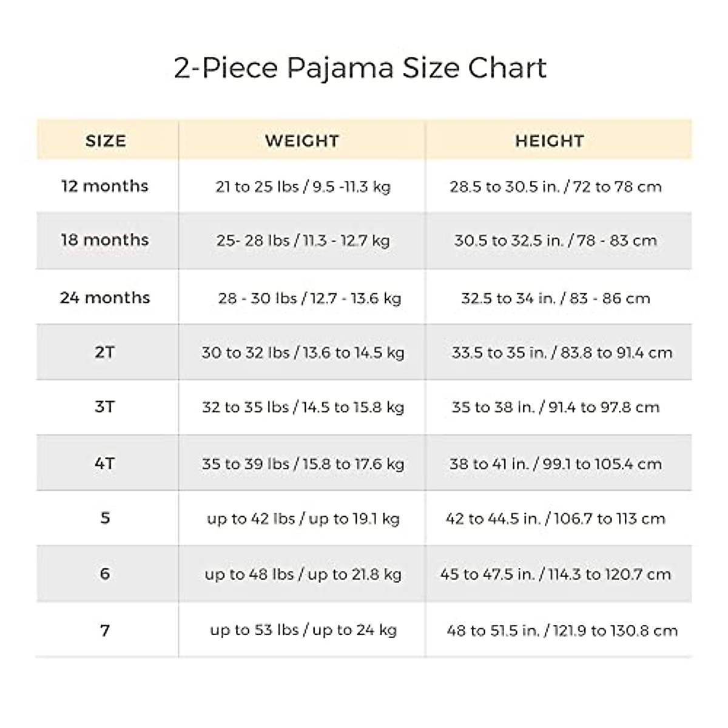The height and width of the screenshot is (728, 728).
Task: Click the size 5 row label
Action: tap(105, 518)
